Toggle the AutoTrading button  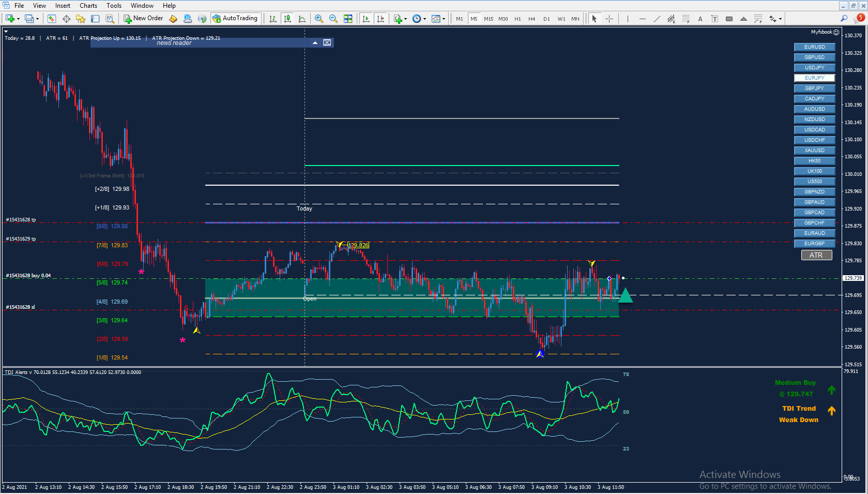pyautogui.click(x=235, y=19)
